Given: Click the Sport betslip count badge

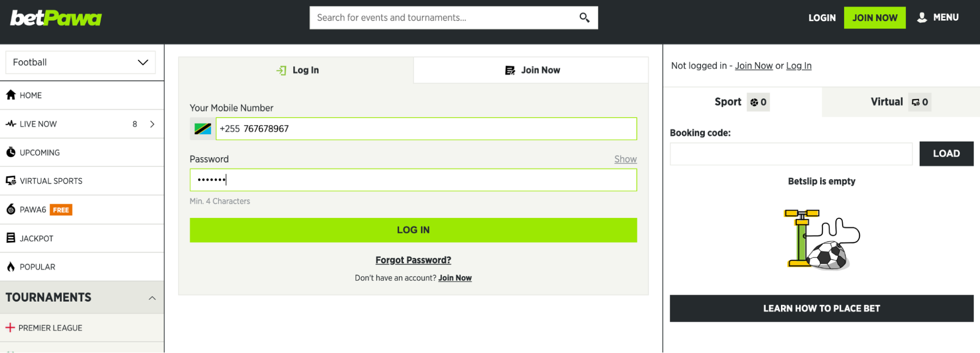Looking at the screenshot, I should [758, 102].
